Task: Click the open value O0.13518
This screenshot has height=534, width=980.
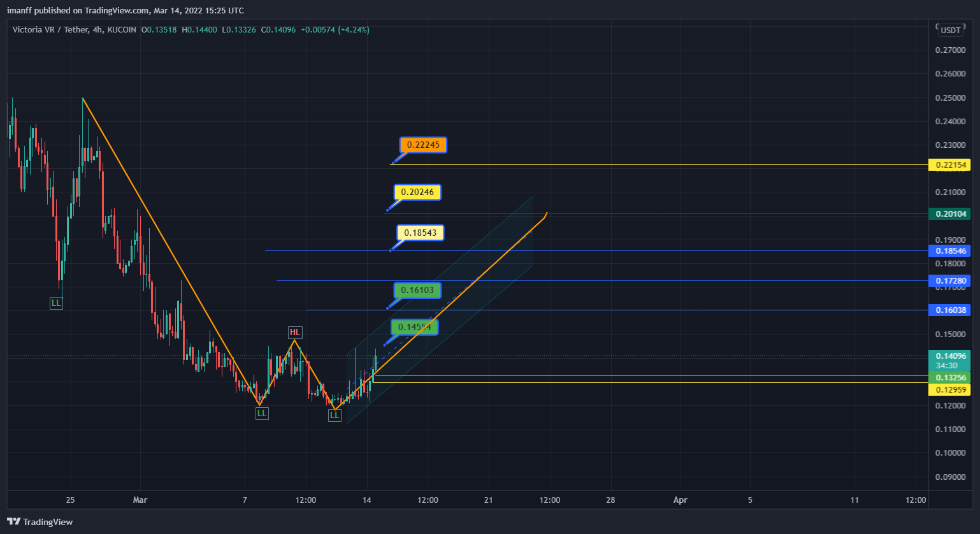Action: tap(159, 30)
